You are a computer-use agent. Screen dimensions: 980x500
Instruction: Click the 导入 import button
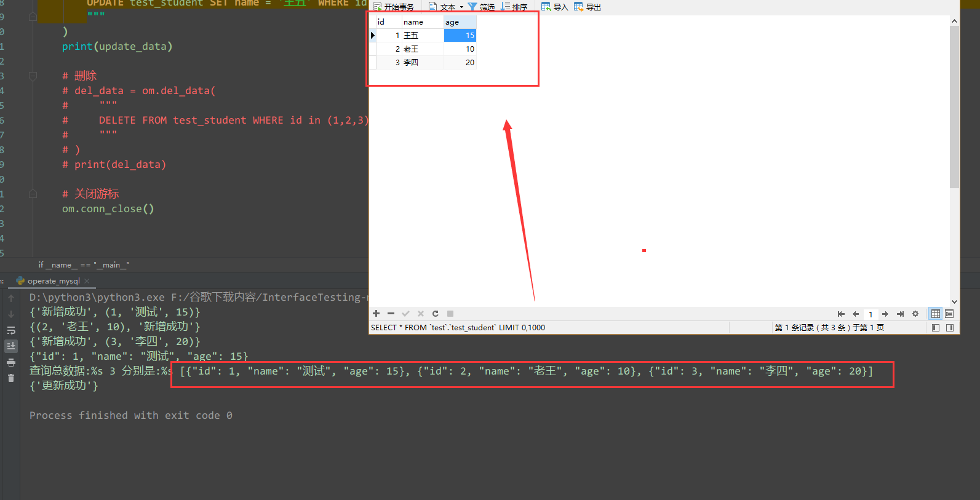coord(554,7)
